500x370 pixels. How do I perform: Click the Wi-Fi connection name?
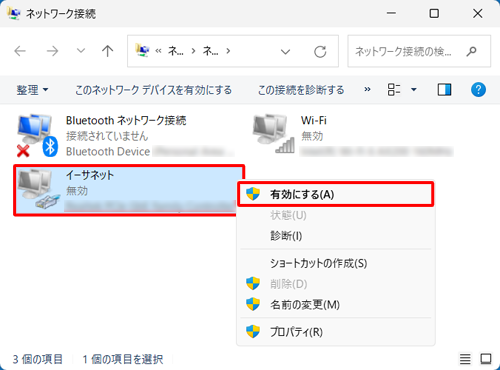314,120
